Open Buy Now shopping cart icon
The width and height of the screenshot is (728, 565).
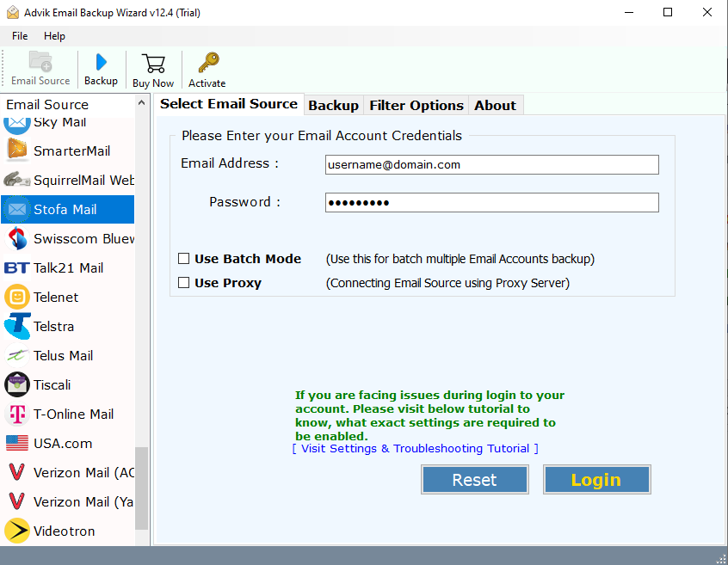click(x=153, y=64)
